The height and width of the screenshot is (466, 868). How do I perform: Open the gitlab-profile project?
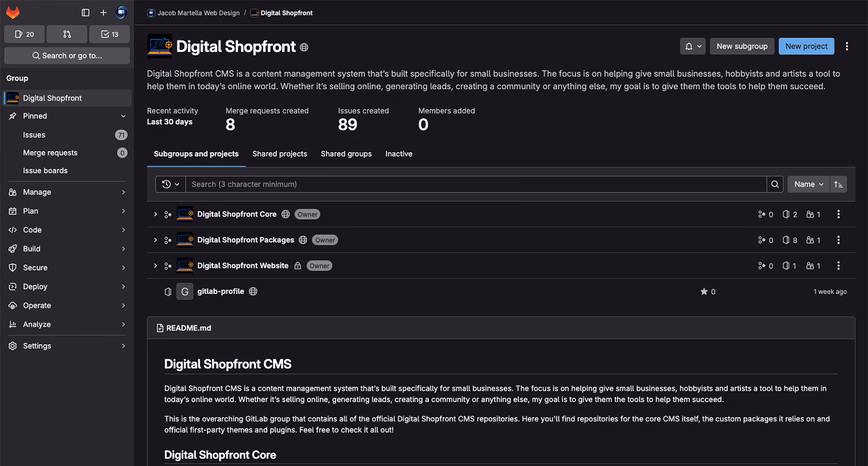click(220, 291)
